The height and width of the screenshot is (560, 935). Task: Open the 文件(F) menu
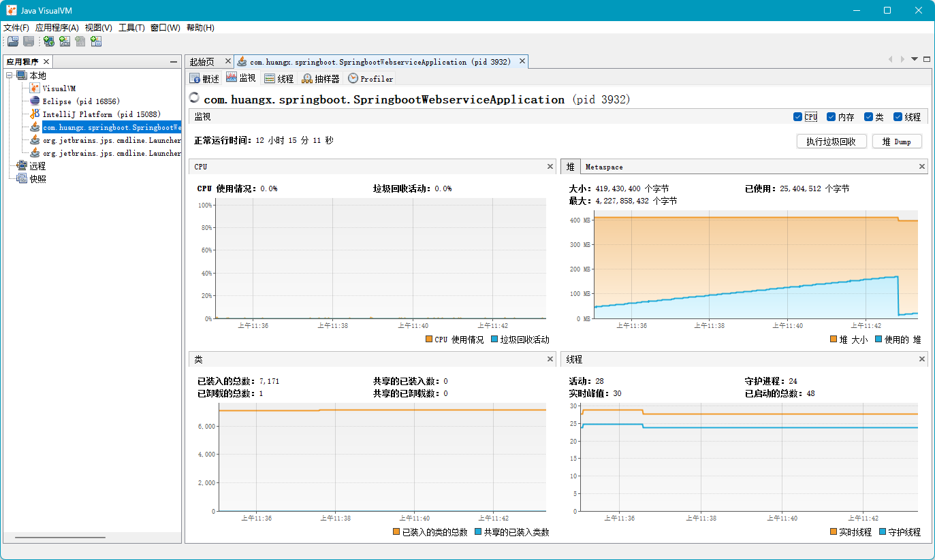tap(16, 28)
